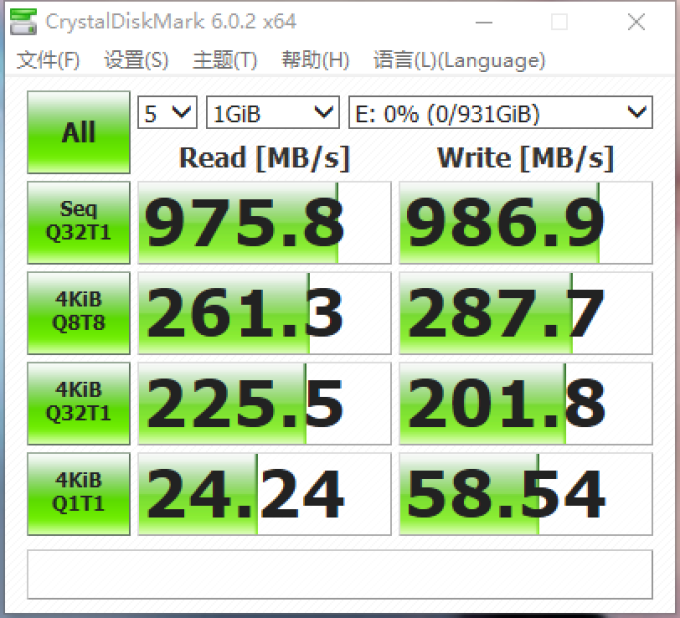Expand the test count dropdown showing 5
Viewport: 680px width, 618px height.
(167, 112)
